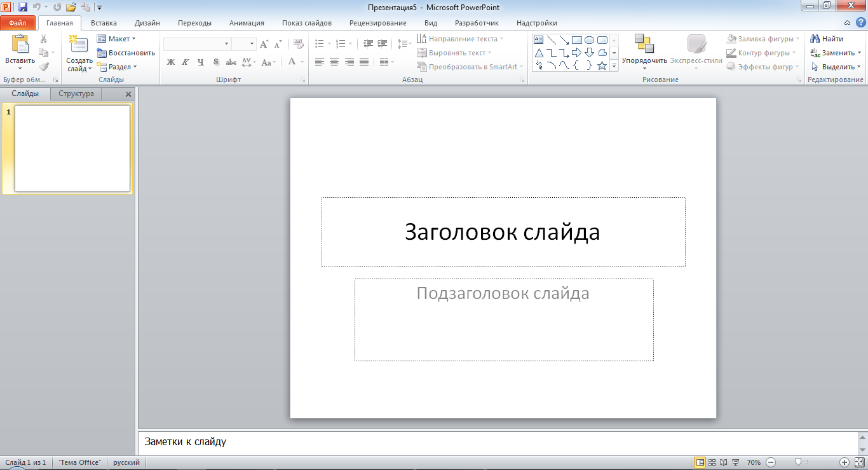Switch to slide sorter view
This screenshot has width=868, height=470.
pyautogui.click(x=712, y=462)
